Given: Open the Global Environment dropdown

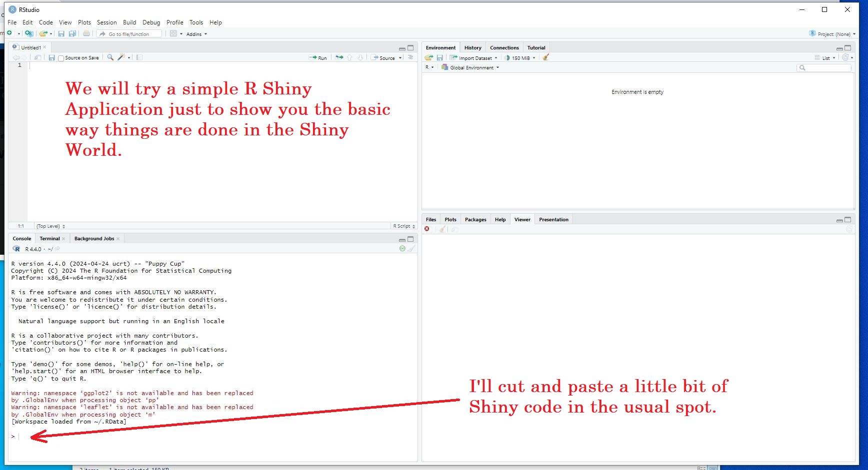Looking at the screenshot, I should coord(470,67).
